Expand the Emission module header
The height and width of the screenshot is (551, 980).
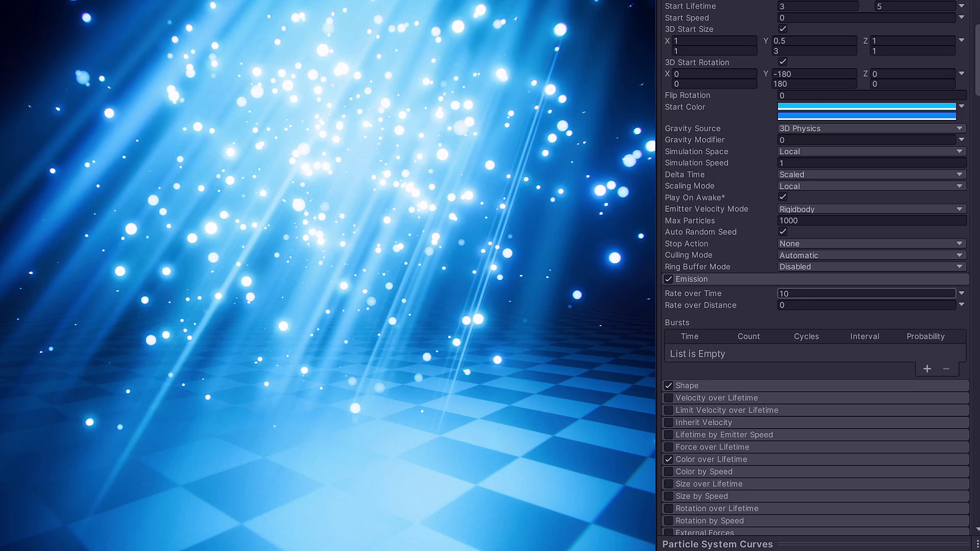[x=815, y=279]
